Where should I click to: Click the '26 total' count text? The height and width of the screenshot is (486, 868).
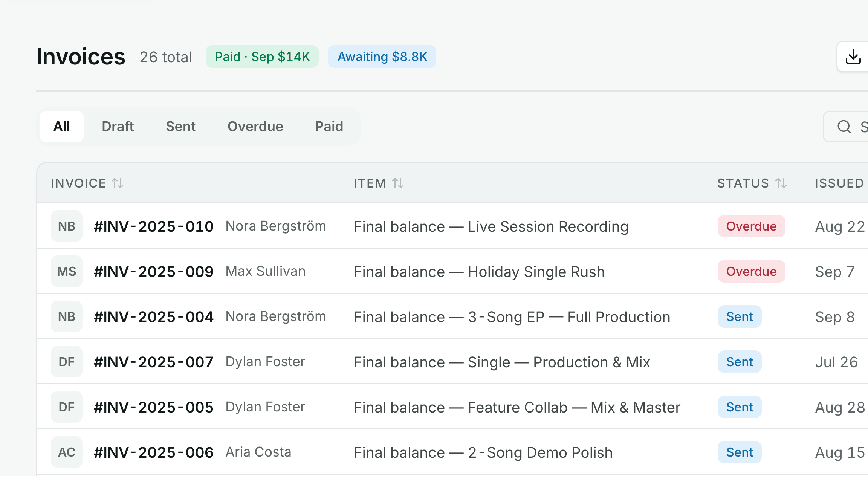pos(166,57)
